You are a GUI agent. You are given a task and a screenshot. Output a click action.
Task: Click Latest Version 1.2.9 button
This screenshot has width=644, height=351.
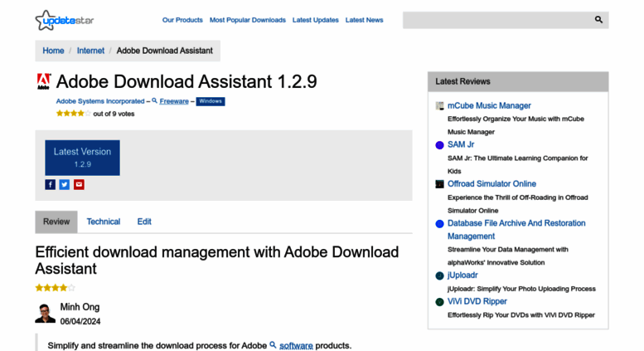83,158
